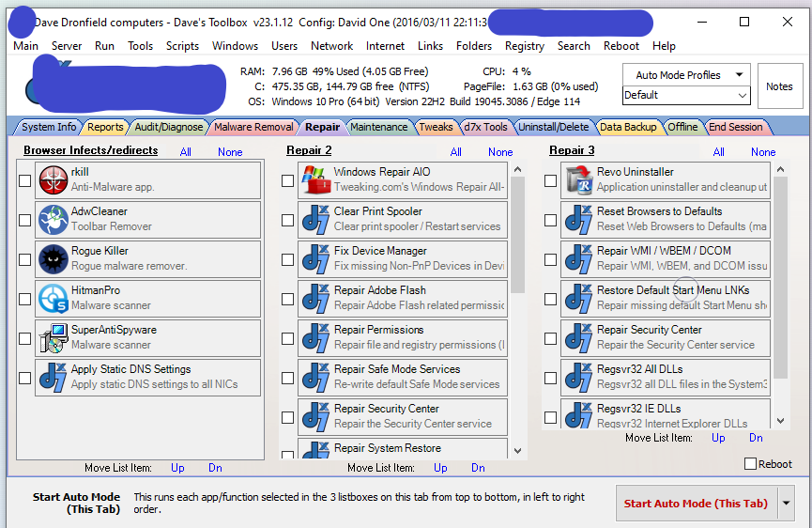Click the Regsvr32 All DLLs icon
This screenshot has width=812, height=528.
(579, 377)
